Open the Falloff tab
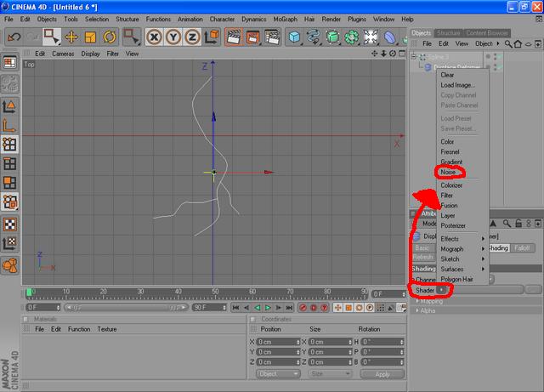This screenshot has height=392, width=544. [522, 248]
